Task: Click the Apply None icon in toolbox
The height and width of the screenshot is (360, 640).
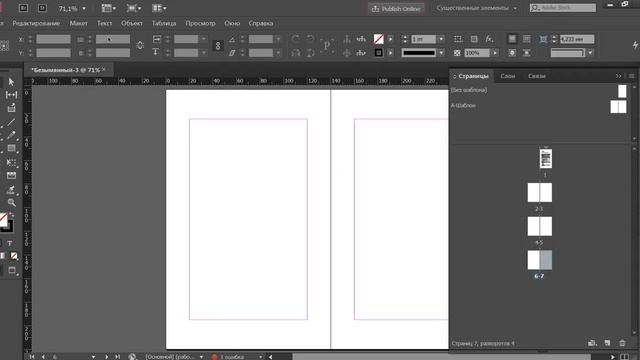Action: point(14,256)
